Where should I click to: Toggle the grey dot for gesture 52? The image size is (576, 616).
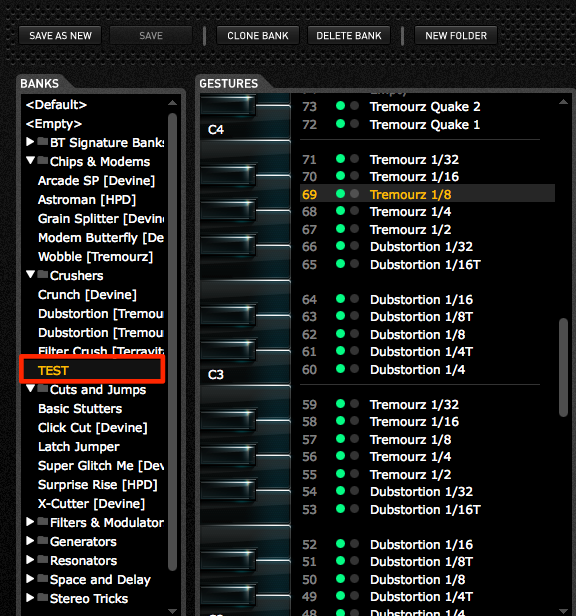(x=354, y=544)
